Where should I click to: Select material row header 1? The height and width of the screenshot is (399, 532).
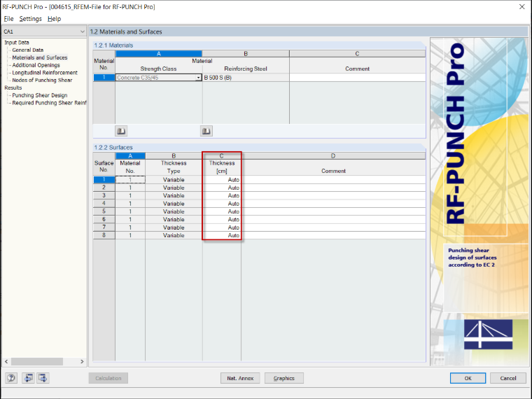(x=104, y=78)
